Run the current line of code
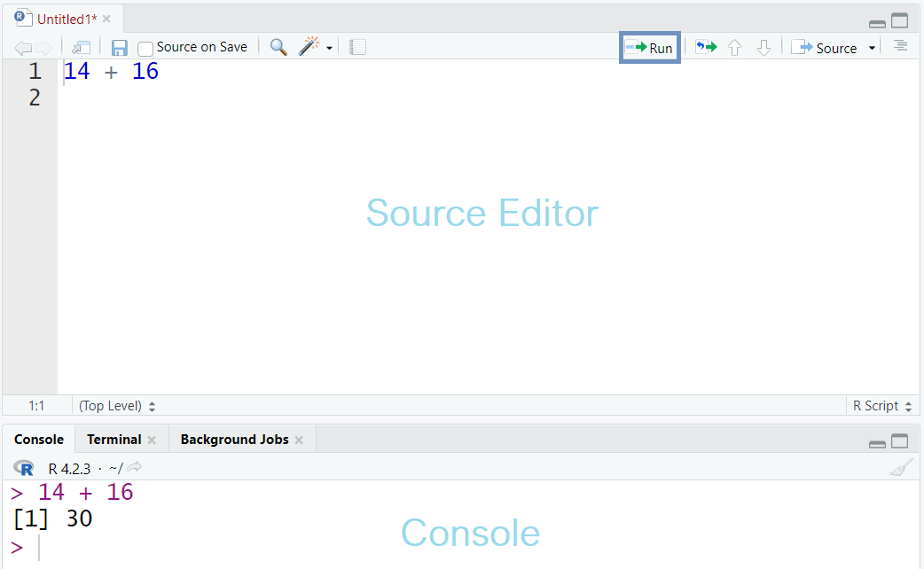924x569 pixels. [x=649, y=48]
